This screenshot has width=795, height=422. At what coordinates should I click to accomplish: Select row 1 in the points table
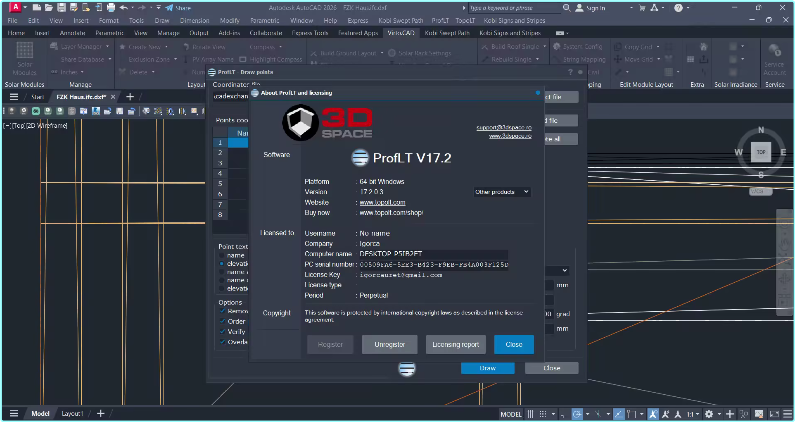220,143
